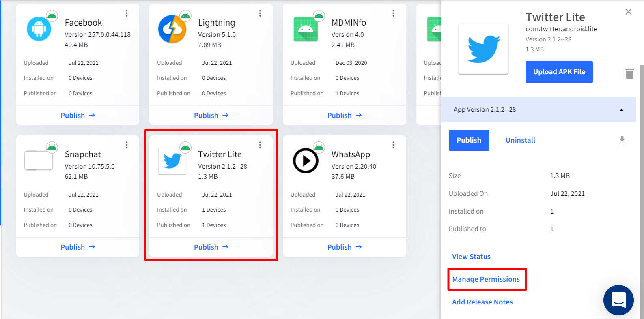Click the MDMINfo app icon
Screen dimensions: 644x319
coord(306,29)
